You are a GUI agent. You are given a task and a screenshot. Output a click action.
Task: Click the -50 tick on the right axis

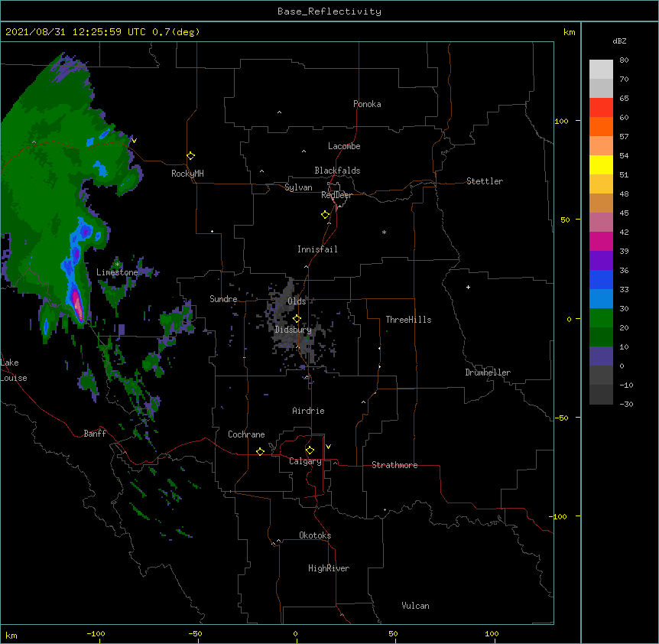(x=561, y=418)
